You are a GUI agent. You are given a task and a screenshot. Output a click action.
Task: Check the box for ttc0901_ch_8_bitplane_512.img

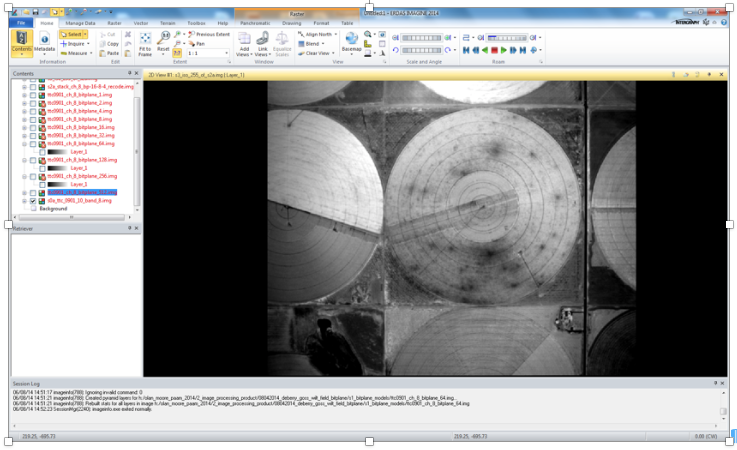pyautogui.click(x=33, y=193)
